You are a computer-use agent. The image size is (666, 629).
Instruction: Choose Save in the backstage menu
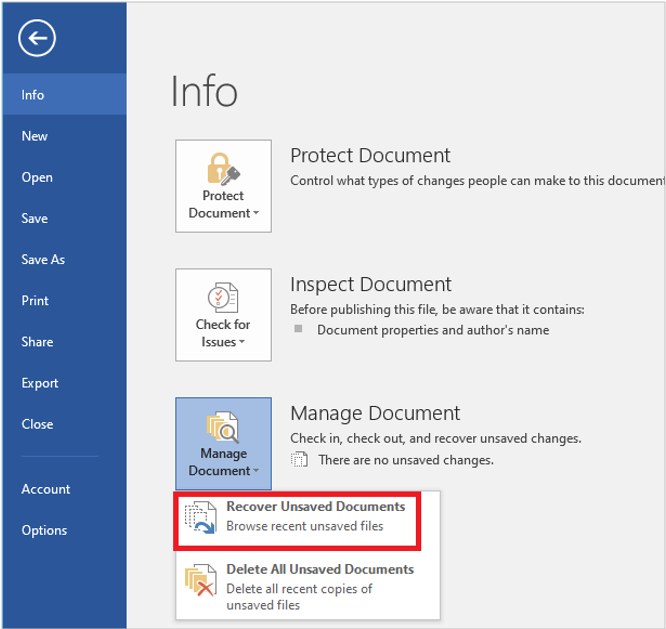[65, 218]
